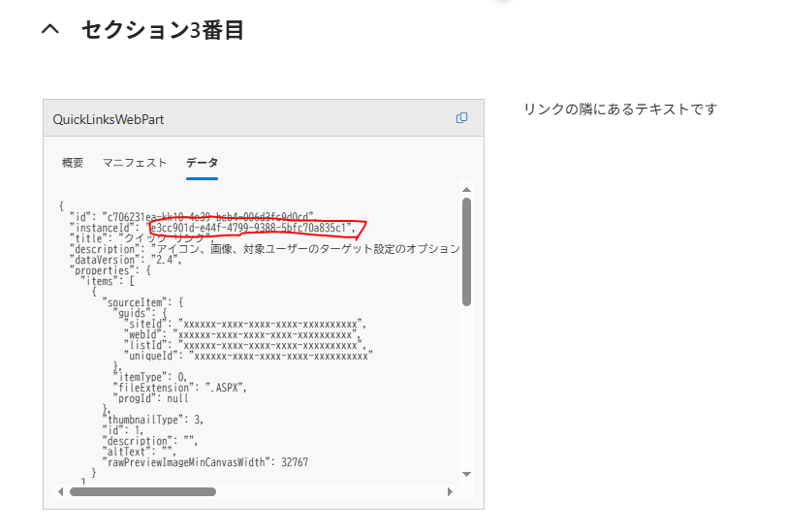Image resolution: width=787 pixels, height=532 pixels.
Task: Click the vertical scrollbar thumb
Action: (x=466, y=252)
